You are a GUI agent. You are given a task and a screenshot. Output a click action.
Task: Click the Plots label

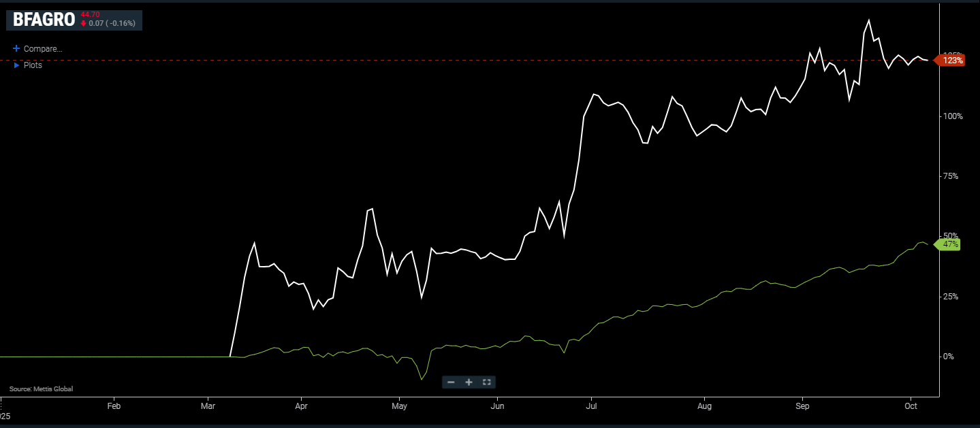(33, 65)
